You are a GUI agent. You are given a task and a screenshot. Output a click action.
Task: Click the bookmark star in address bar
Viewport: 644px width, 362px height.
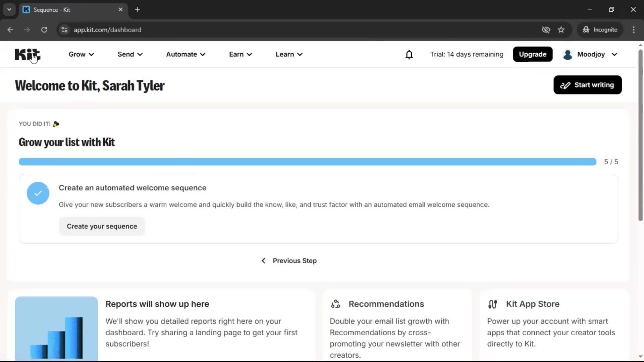point(561,29)
